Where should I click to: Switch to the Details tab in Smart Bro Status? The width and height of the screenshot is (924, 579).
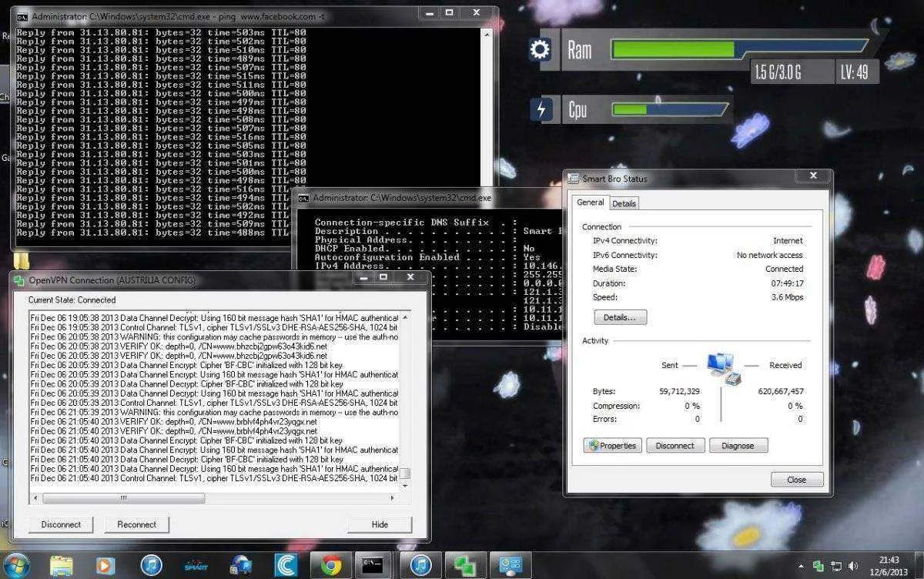pyautogui.click(x=624, y=203)
